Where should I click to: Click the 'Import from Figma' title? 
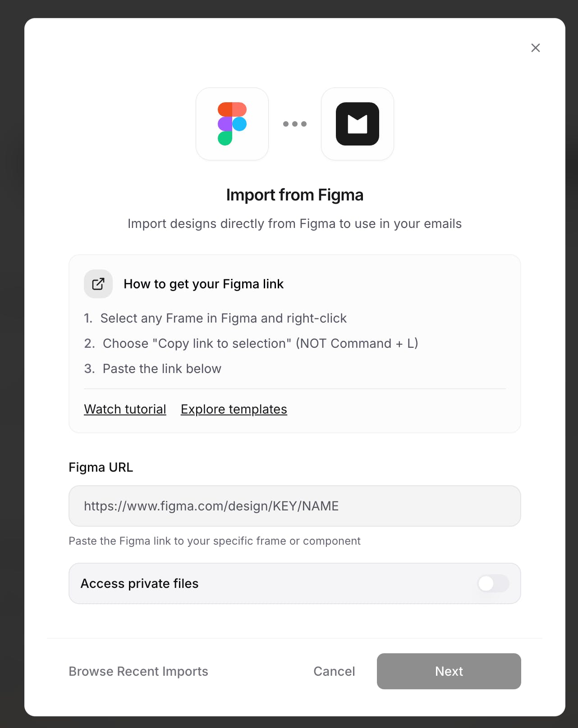[294, 195]
